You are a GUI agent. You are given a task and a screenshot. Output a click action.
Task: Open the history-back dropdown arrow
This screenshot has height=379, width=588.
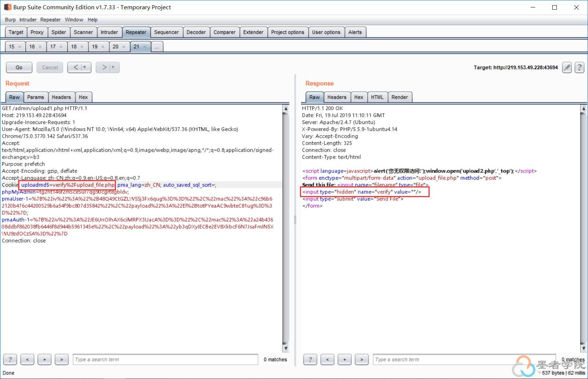[85, 68]
